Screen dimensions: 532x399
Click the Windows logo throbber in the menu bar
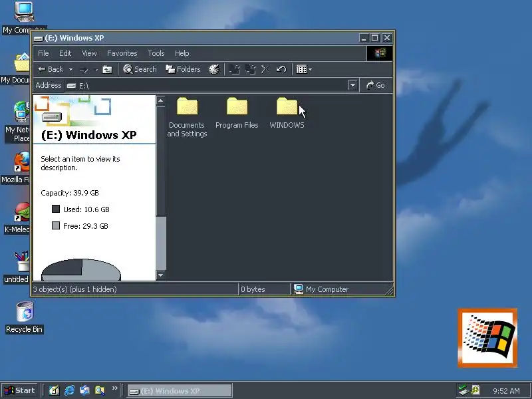click(380, 53)
